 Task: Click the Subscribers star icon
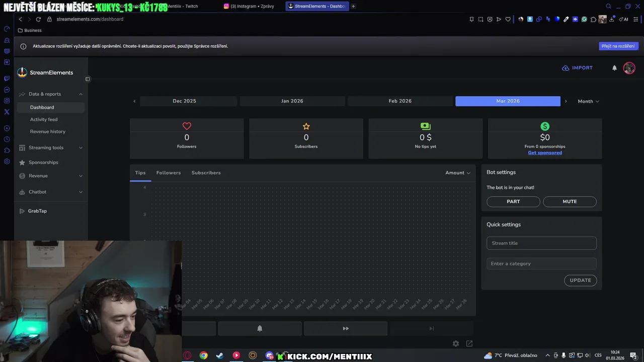[306, 126]
